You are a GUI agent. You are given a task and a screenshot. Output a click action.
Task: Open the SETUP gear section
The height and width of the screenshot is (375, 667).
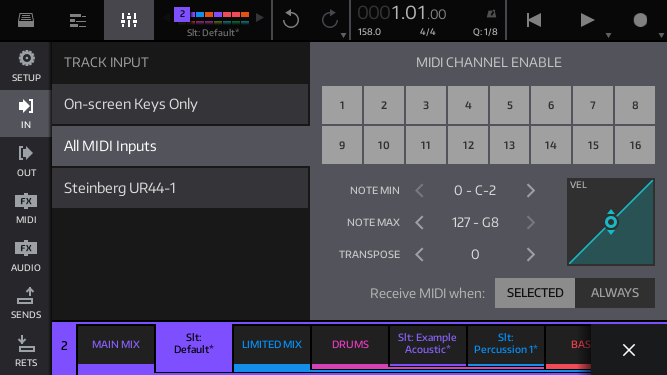(26, 66)
